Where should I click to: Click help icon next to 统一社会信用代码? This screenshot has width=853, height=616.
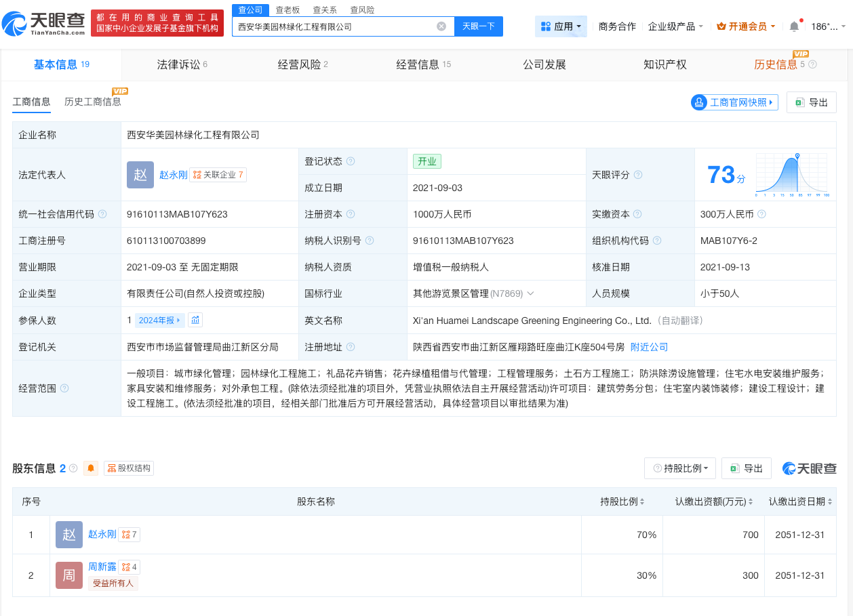(x=102, y=214)
